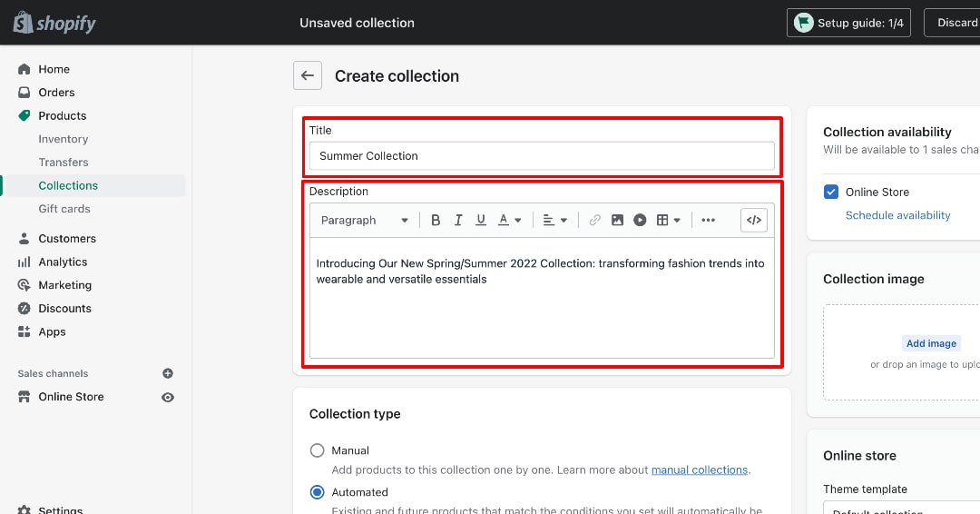Open the manual collections link
Screen dimensions: 980x514
[x=700, y=470]
